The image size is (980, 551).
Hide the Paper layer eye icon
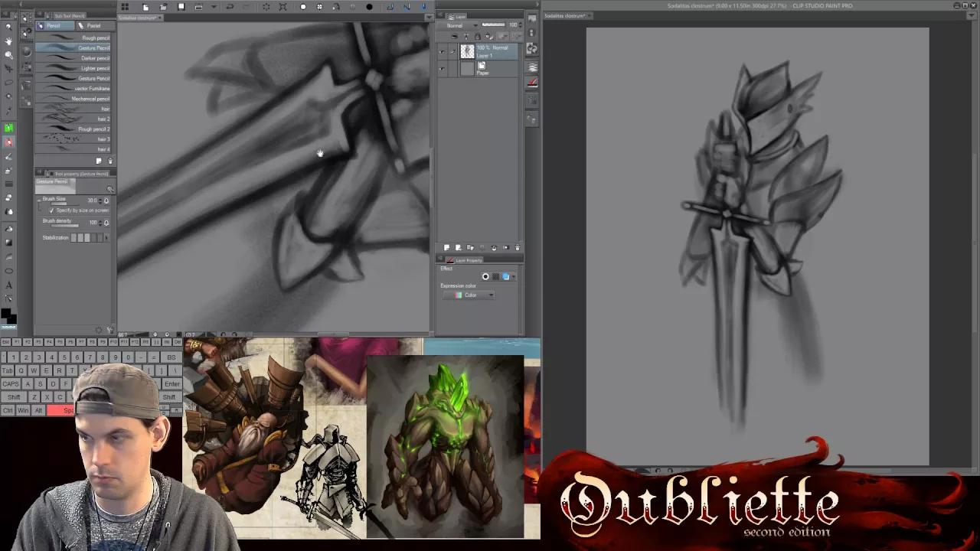click(442, 68)
